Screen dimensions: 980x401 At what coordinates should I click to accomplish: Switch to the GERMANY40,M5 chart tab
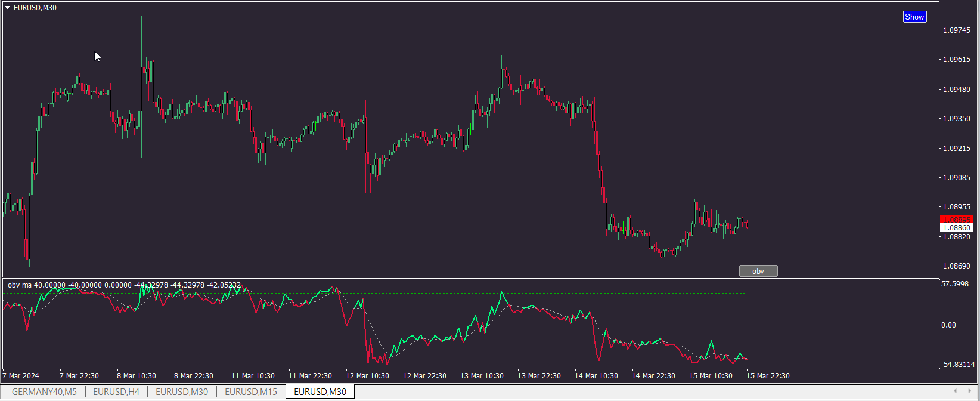click(44, 392)
